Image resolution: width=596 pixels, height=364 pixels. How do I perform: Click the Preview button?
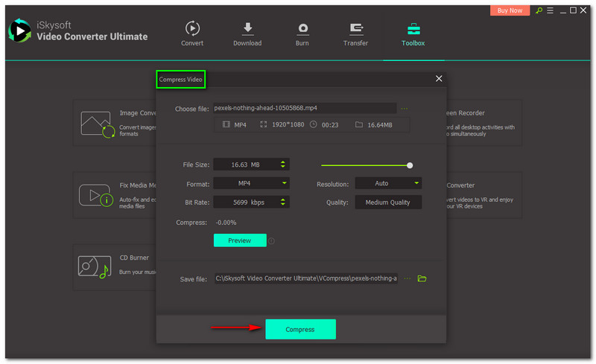coord(239,240)
